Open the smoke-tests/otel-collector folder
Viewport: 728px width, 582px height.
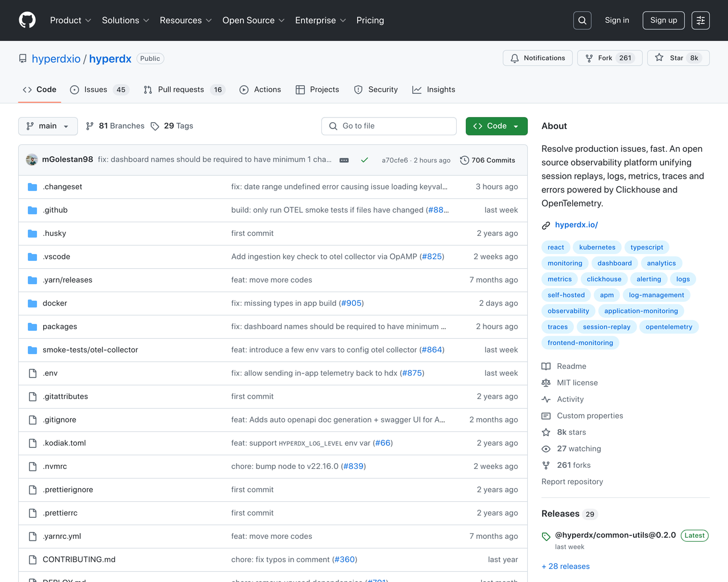point(90,350)
